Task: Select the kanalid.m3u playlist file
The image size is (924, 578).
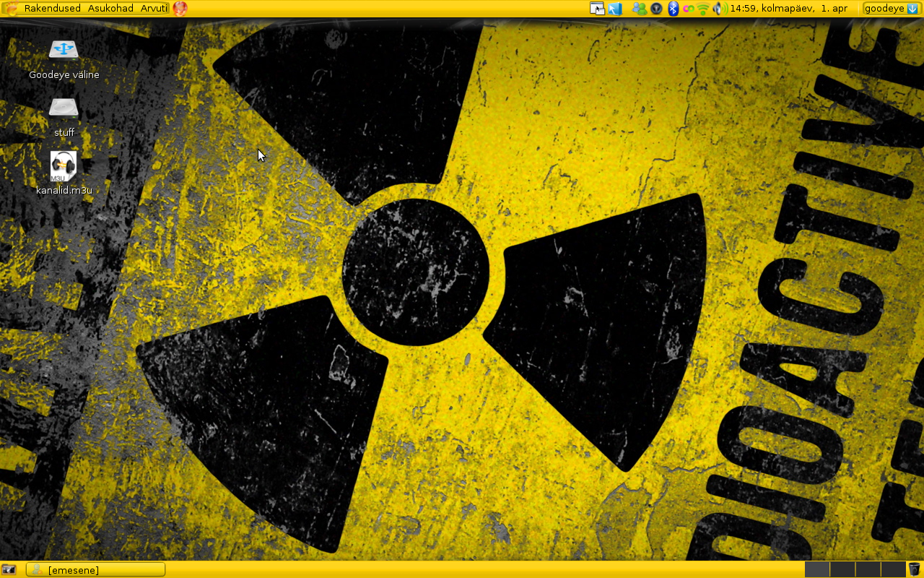Action: 64,167
